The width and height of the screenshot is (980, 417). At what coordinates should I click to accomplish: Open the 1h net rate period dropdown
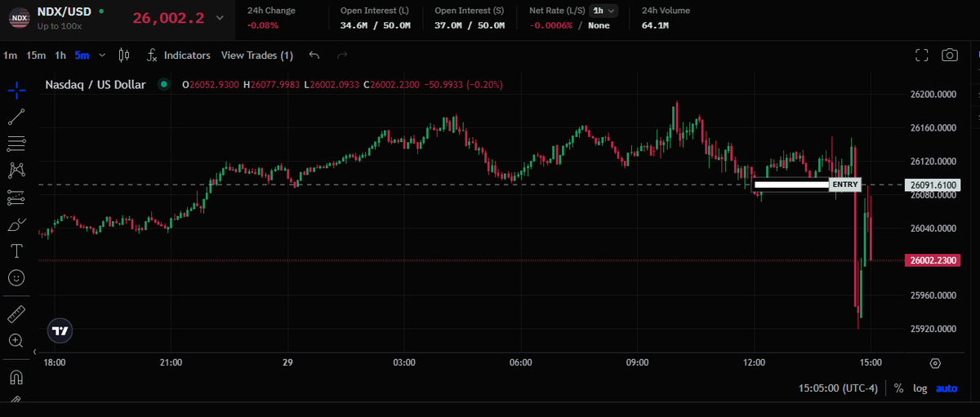click(605, 11)
